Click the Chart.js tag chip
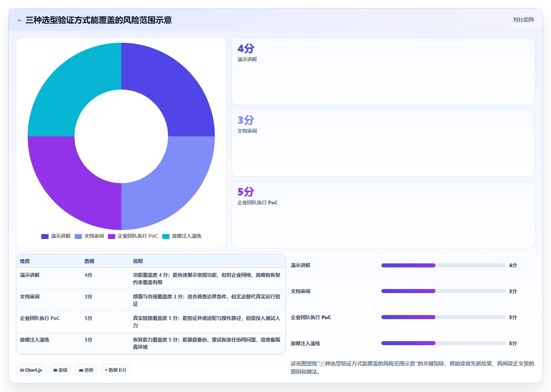Screen dimensions: 551x392 (x=31, y=370)
